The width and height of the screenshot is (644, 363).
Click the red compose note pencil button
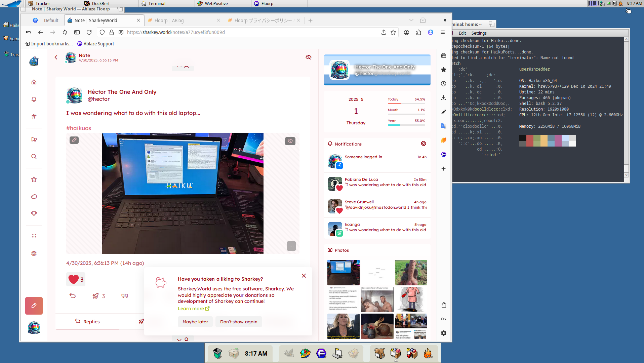pos(34,306)
